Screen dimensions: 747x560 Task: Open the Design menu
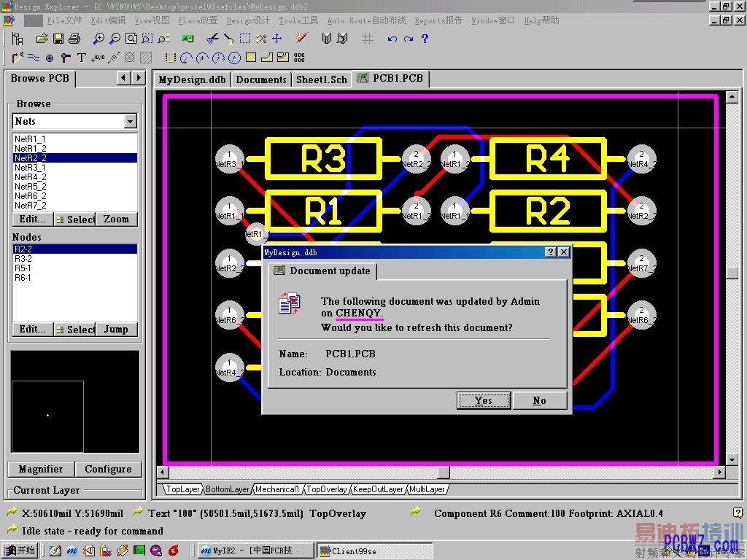[x=248, y=20]
